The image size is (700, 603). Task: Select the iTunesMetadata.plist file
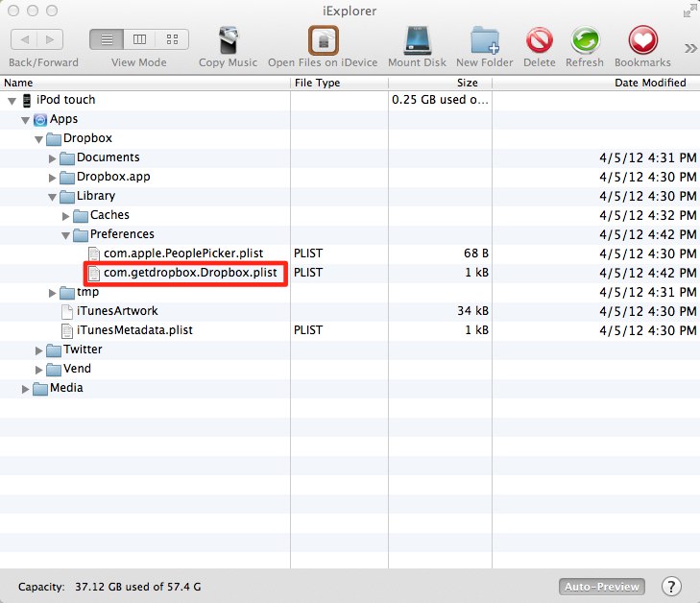[x=134, y=330]
